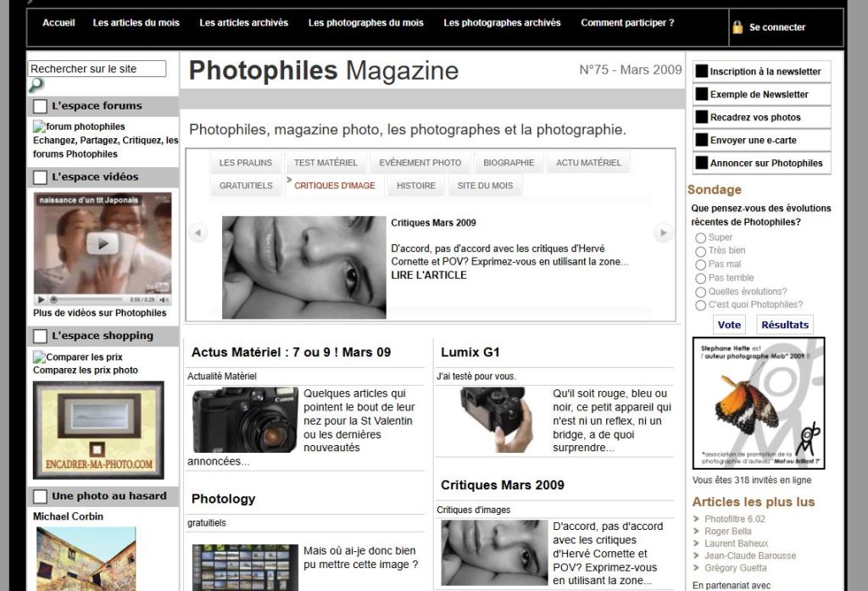Open Les articles du mois menu
Screen dimensions: 868x591
[136, 23]
